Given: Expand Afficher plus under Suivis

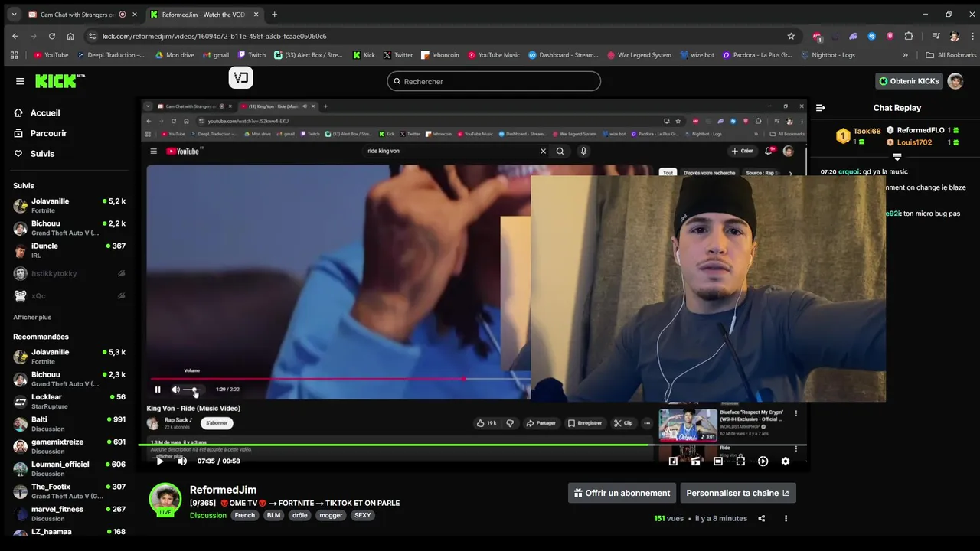Looking at the screenshot, I should coord(32,317).
